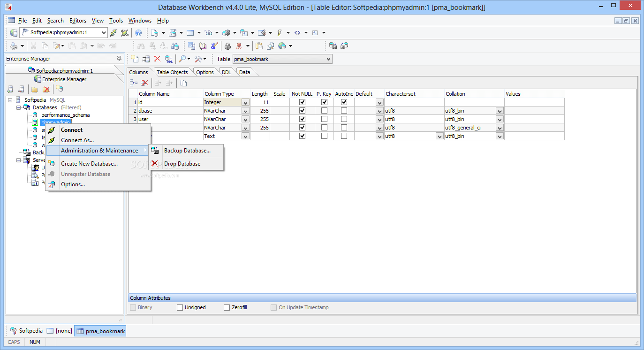
Task: Click the Column Attributes section header
Action: point(382,298)
